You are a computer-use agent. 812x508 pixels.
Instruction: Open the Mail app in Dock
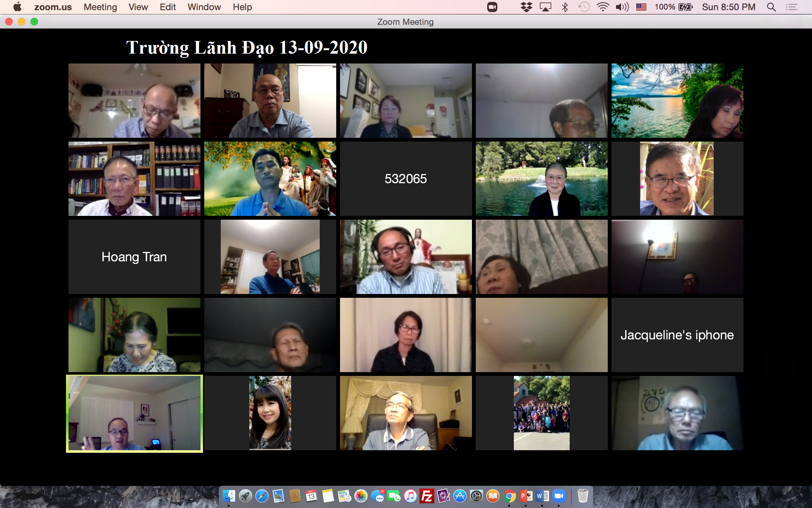(x=278, y=496)
